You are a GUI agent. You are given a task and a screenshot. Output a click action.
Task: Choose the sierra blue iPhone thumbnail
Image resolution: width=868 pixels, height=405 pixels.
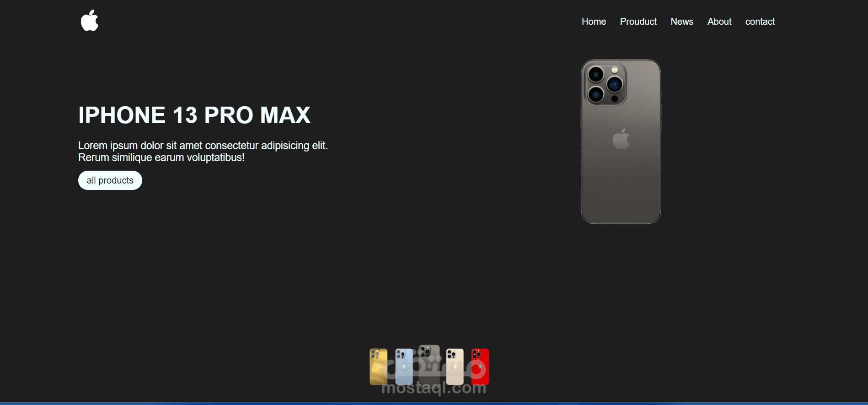point(404,367)
